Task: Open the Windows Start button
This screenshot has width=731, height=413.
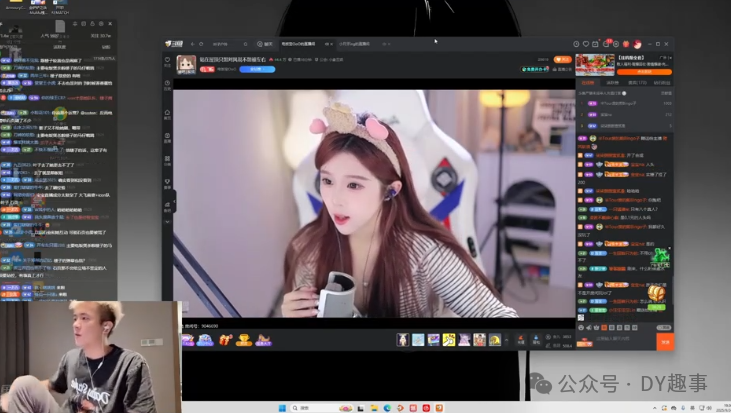Action: click(x=283, y=408)
